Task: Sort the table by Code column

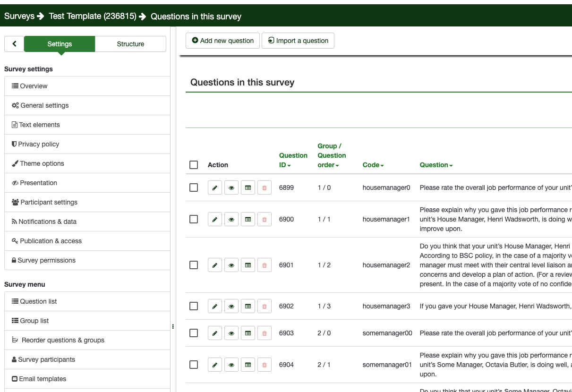Action: [373, 165]
